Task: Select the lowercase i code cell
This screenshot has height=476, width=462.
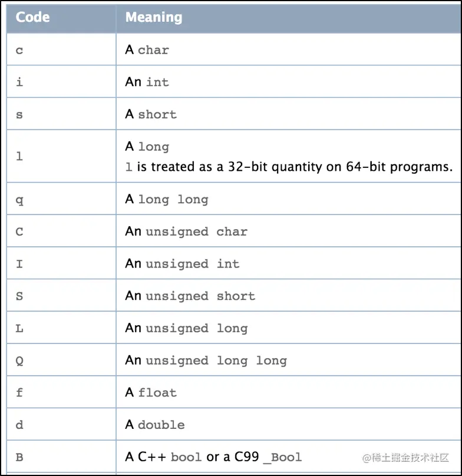Action: click(19, 82)
